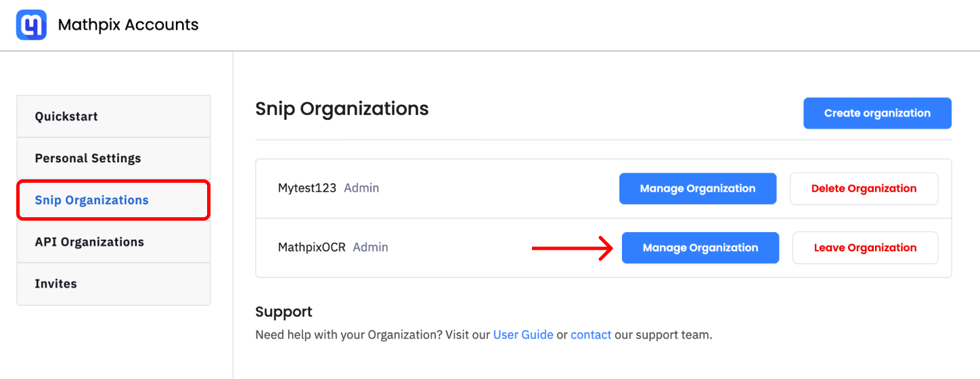This screenshot has width=980, height=379.
Task: Open the Invites section
Action: 114,284
